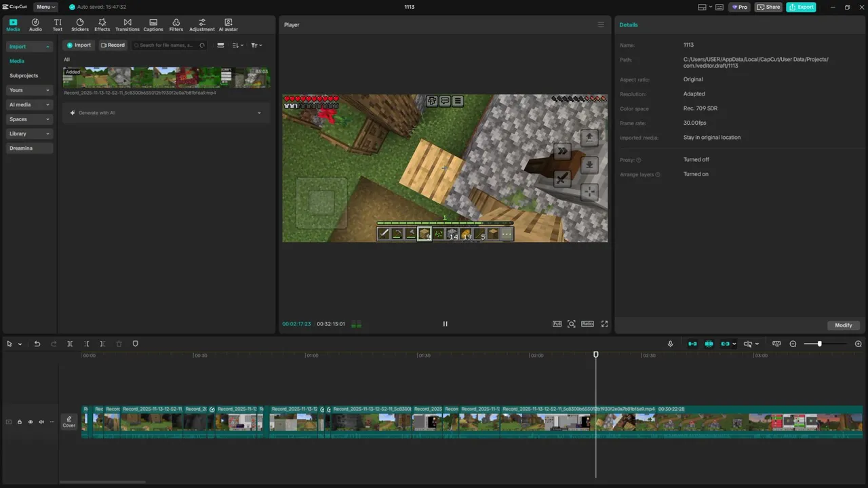Lock the main video track
Screen dimensions: 868x488
coord(20,422)
